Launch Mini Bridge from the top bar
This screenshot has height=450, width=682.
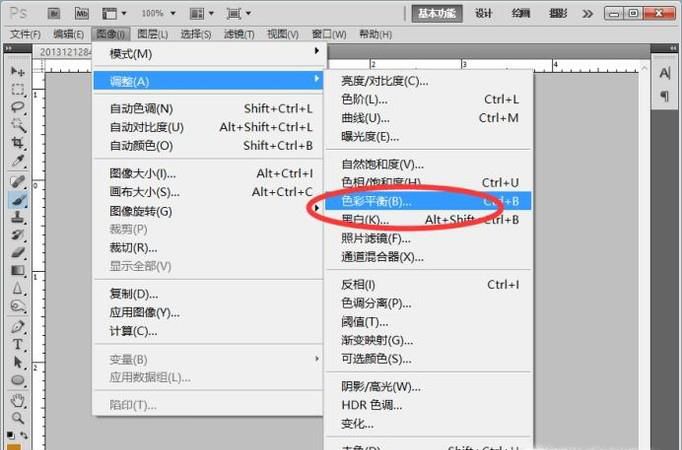pos(82,13)
